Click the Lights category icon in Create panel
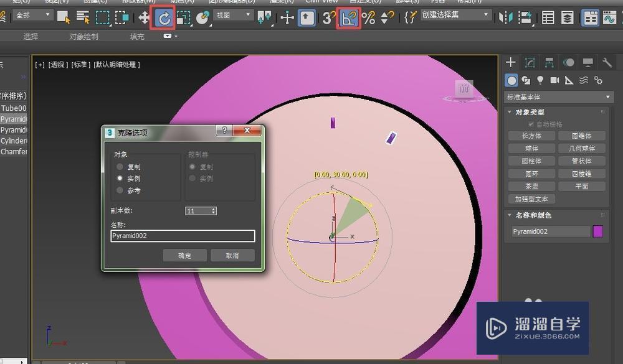The width and height of the screenshot is (623, 364). 541,80
